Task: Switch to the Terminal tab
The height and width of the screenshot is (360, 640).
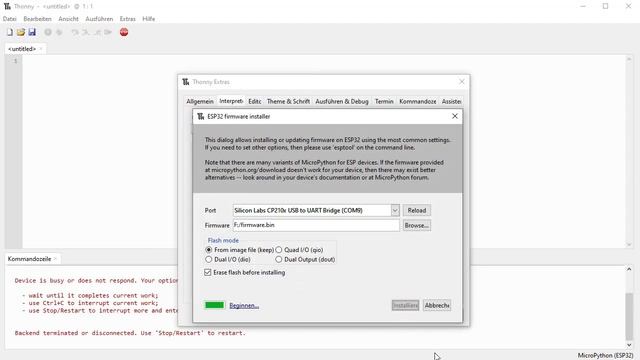Action: coord(384,101)
